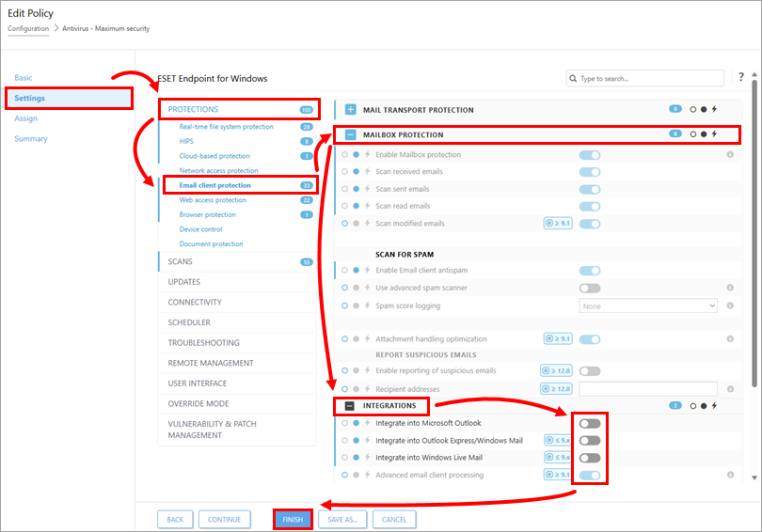
Task: Click version badge on Integrate into Windows Live Mail
Action: pos(558,457)
